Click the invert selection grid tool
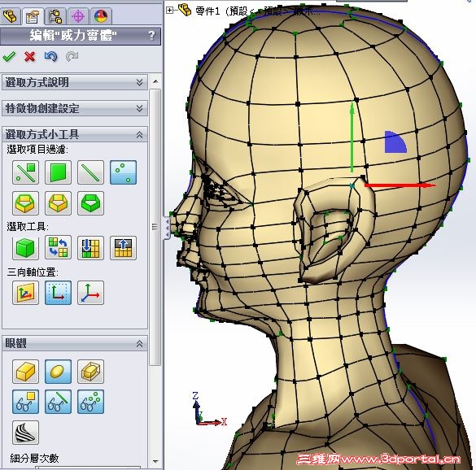The image size is (476, 470). tap(58, 248)
